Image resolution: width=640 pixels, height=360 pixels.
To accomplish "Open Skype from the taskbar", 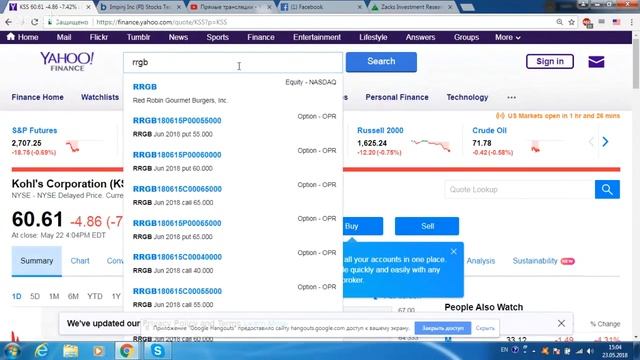I will tap(157, 351).
